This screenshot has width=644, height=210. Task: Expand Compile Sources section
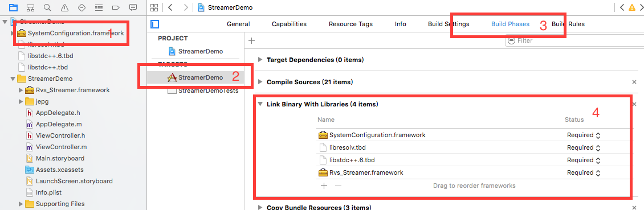[259, 82]
